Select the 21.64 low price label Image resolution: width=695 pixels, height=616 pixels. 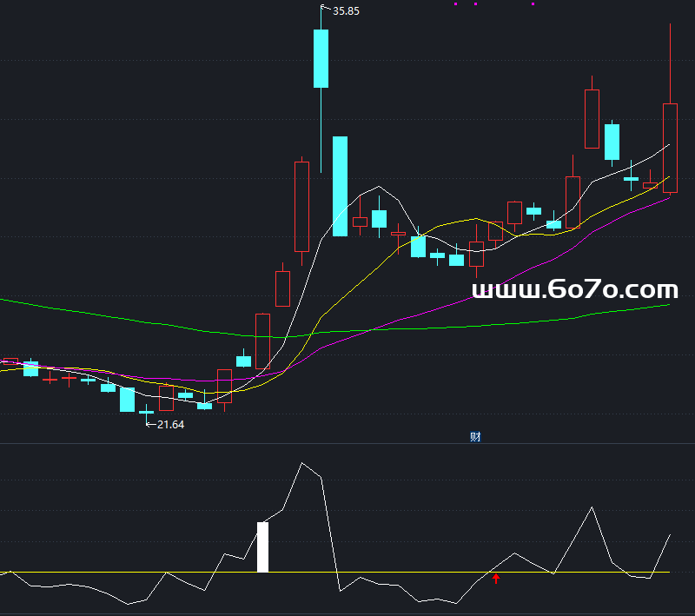coord(170,425)
